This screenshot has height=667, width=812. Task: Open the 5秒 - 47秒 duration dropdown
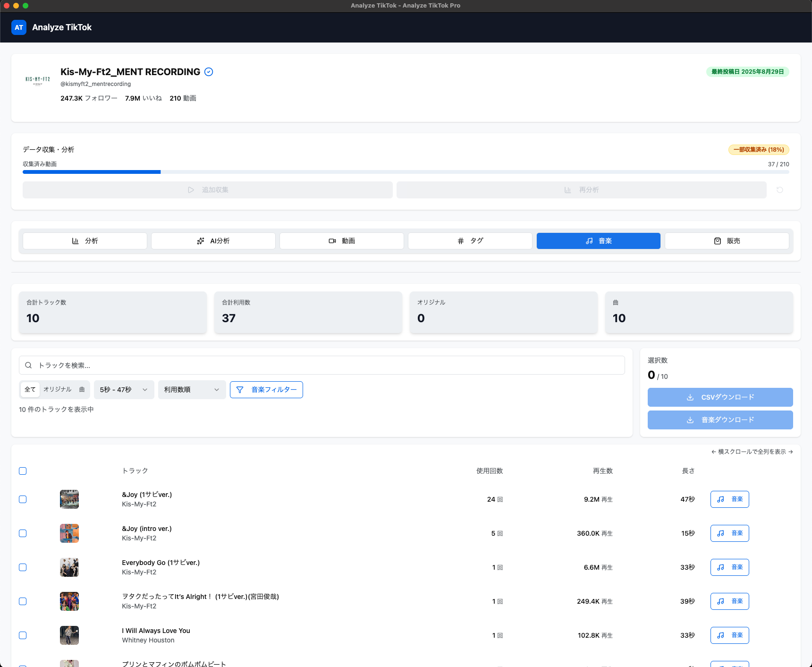(x=124, y=389)
